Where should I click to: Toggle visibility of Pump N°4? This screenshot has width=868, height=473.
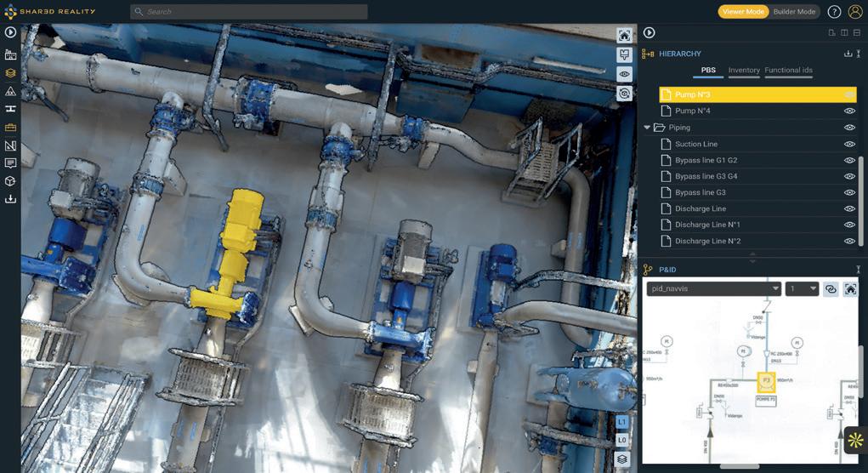click(849, 111)
